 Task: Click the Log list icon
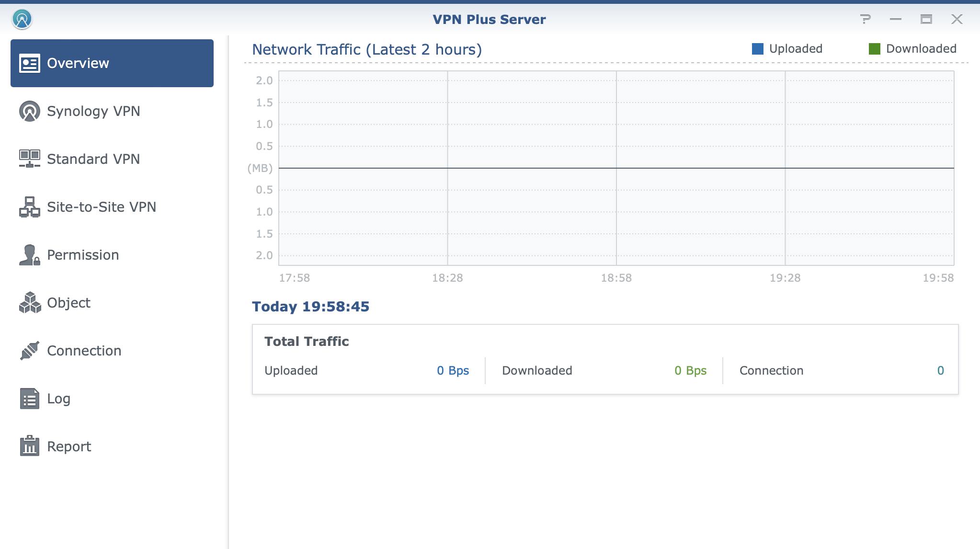click(x=30, y=399)
